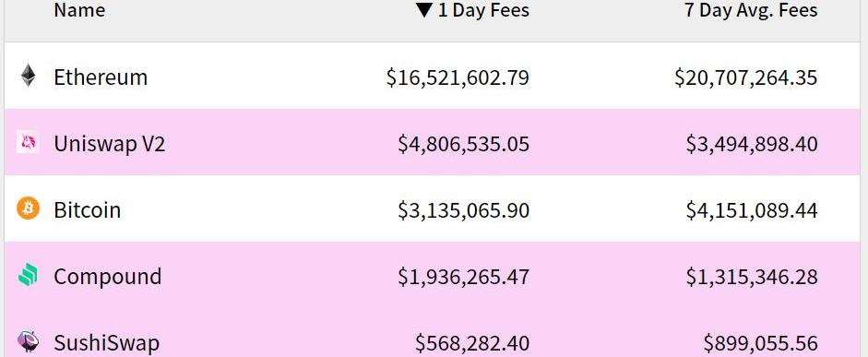Expand the Compound row details
Screen dimensions: 868x357
434,275
